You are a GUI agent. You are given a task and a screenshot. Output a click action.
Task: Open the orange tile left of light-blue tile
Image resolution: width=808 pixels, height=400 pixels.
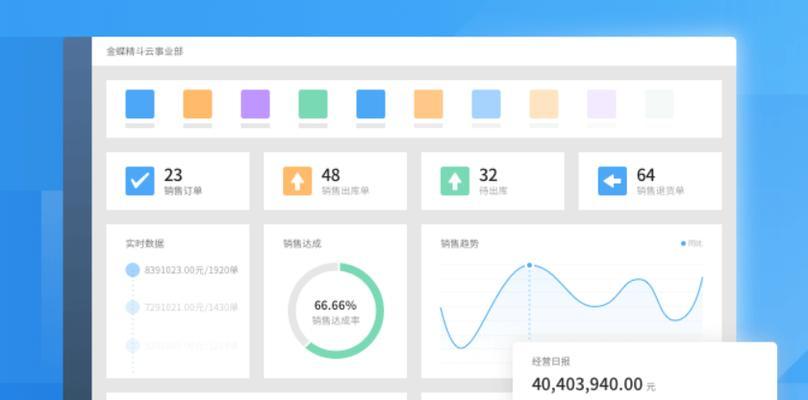pyautogui.click(x=428, y=104)
